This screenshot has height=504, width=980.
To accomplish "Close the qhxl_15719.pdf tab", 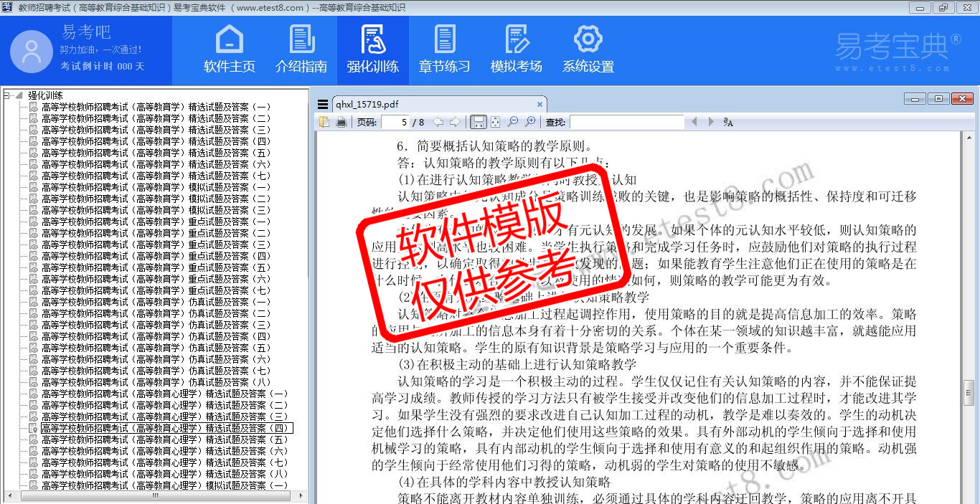I will tap(540, 105).
